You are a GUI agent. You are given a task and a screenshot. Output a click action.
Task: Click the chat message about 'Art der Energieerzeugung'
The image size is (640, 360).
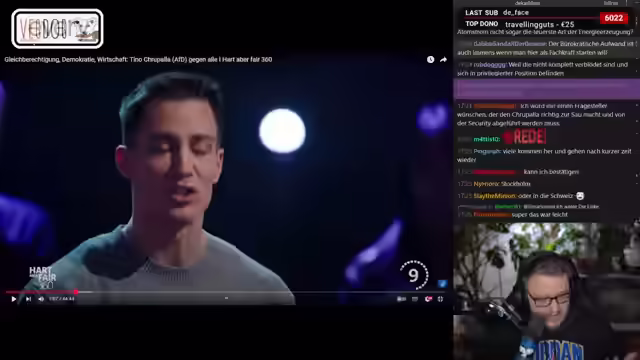(x=545, y=32)
